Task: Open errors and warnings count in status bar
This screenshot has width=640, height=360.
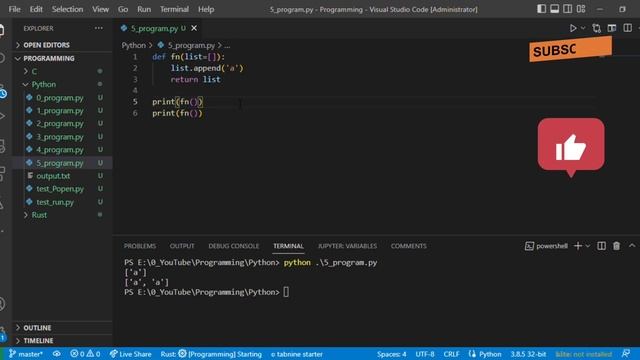Action: [x=85, y=354]
